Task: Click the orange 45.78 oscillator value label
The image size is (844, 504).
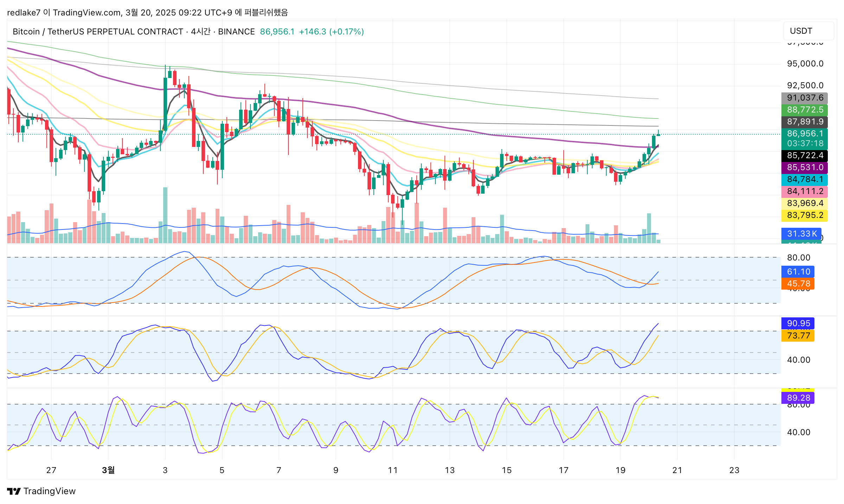Action: tap(798, 284)
